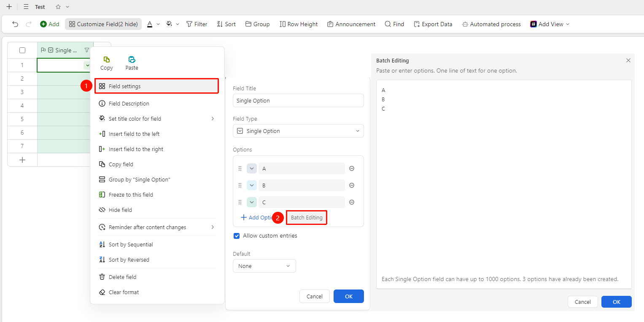Click the fill color bucket icon

pyautogui.click(x=170, y=24)
